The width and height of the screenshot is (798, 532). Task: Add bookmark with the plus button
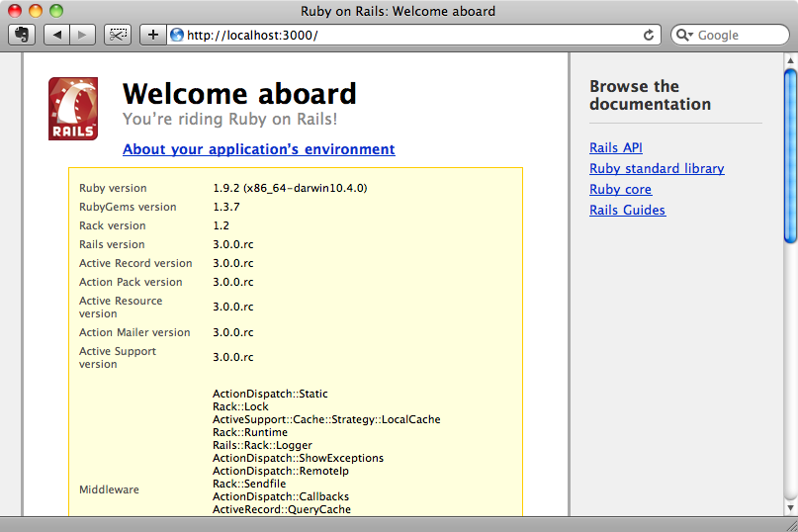(x=152, y=36)
